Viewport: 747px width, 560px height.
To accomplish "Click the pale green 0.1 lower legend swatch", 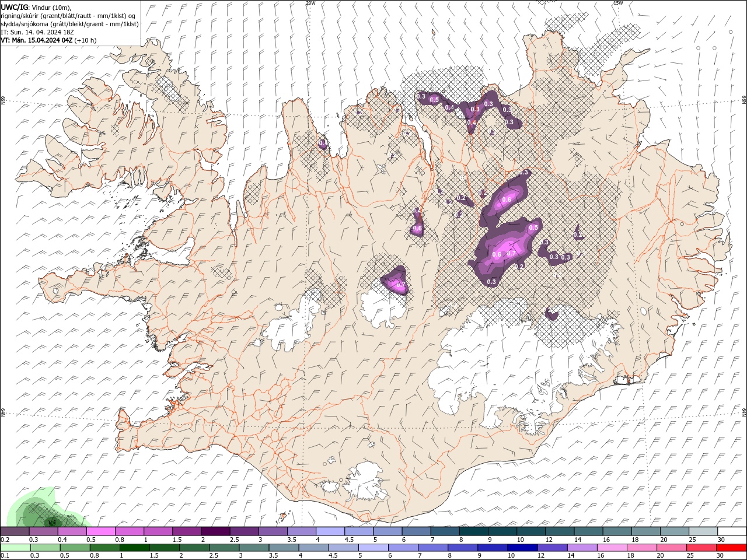I will (15, 548).
